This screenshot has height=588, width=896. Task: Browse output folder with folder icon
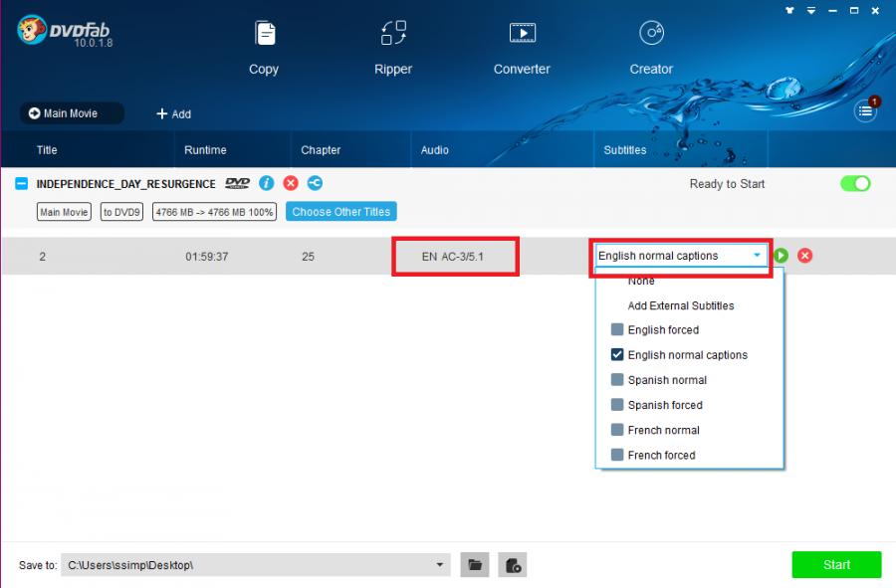coord(475,564)
